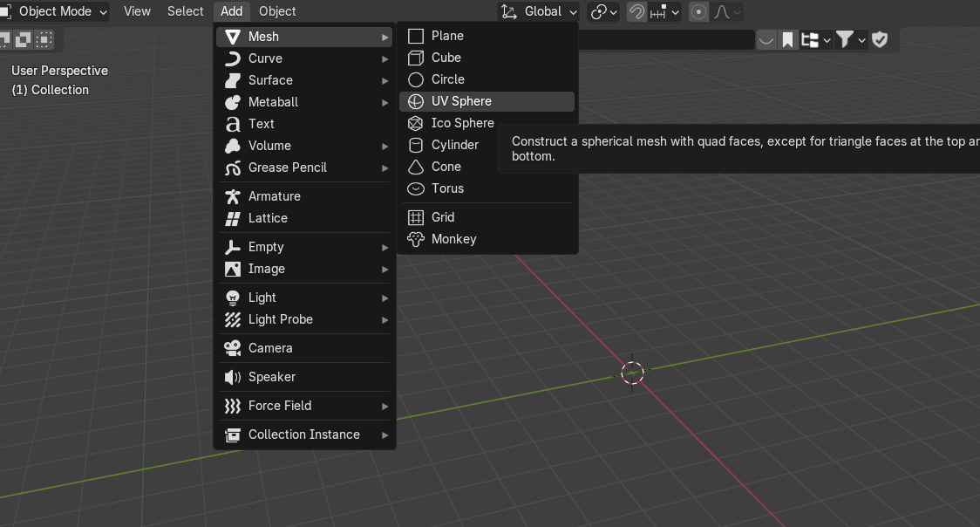Click the Cylinder mesh icon
The height and width of the screenshot is (527, 980).
pyautogui.click(x=416, y=145)
